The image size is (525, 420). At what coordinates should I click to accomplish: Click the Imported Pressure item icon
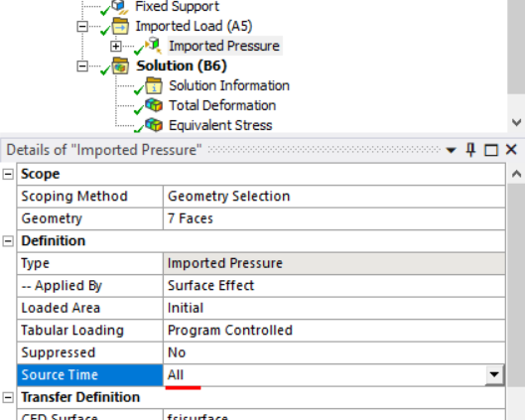(x=154, y=46)
